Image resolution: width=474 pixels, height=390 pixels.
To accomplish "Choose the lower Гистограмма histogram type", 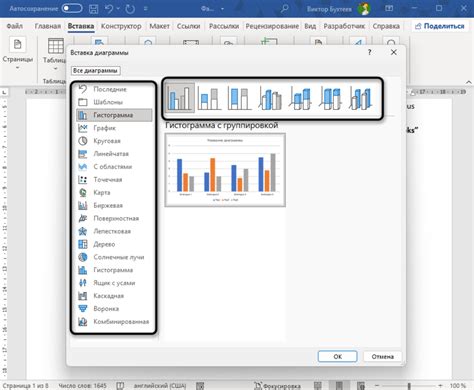I will [x=114, y=270].
